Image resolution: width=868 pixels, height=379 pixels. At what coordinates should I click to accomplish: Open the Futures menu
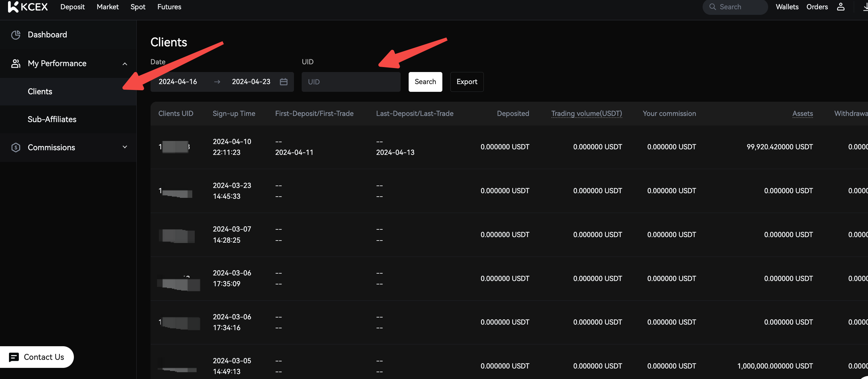click(169, 7)
